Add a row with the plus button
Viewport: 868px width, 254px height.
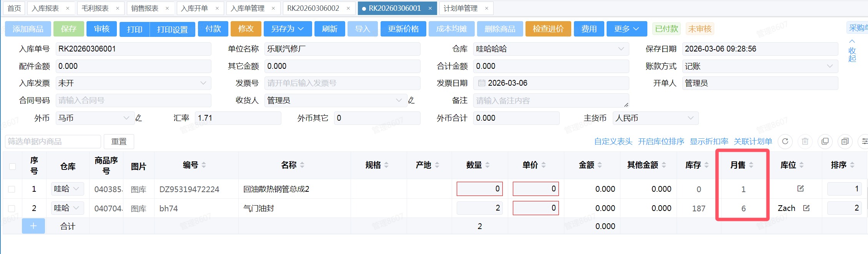click(x=33, y=226)
